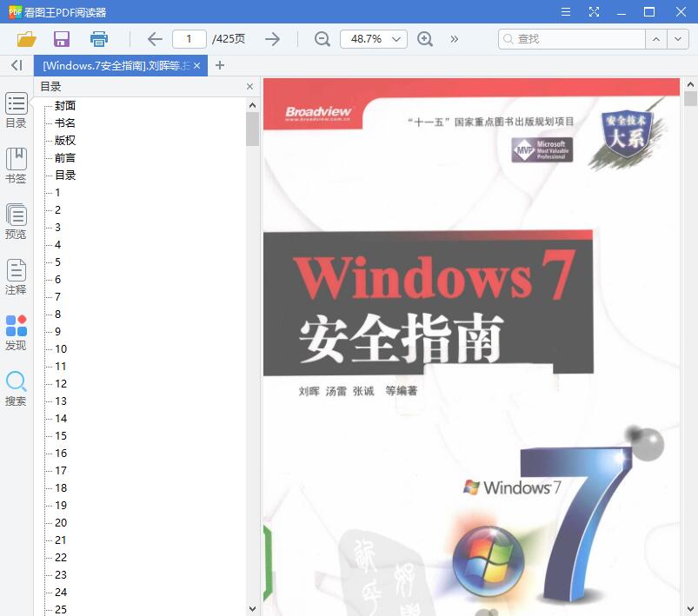Click the page number input field

pos(189,39)
